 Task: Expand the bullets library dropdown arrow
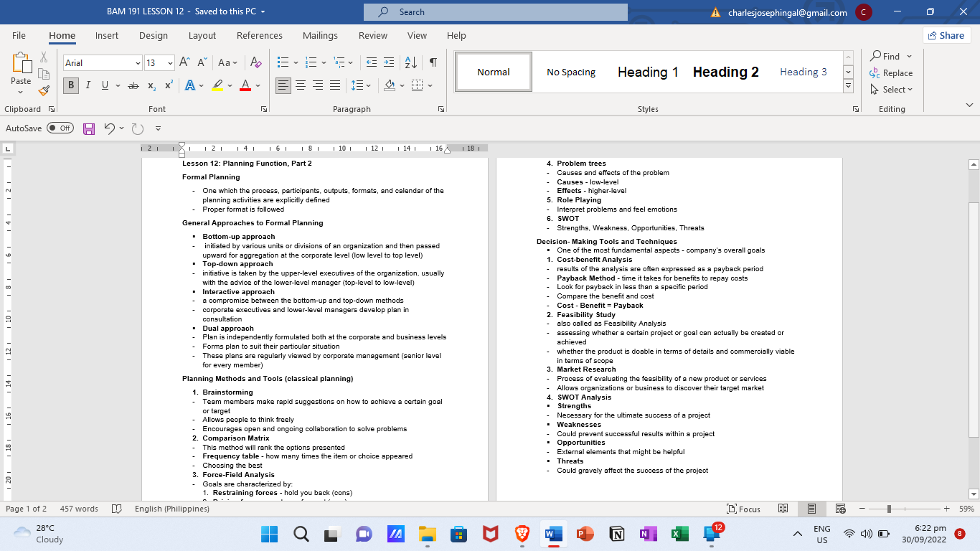[295, 63]
